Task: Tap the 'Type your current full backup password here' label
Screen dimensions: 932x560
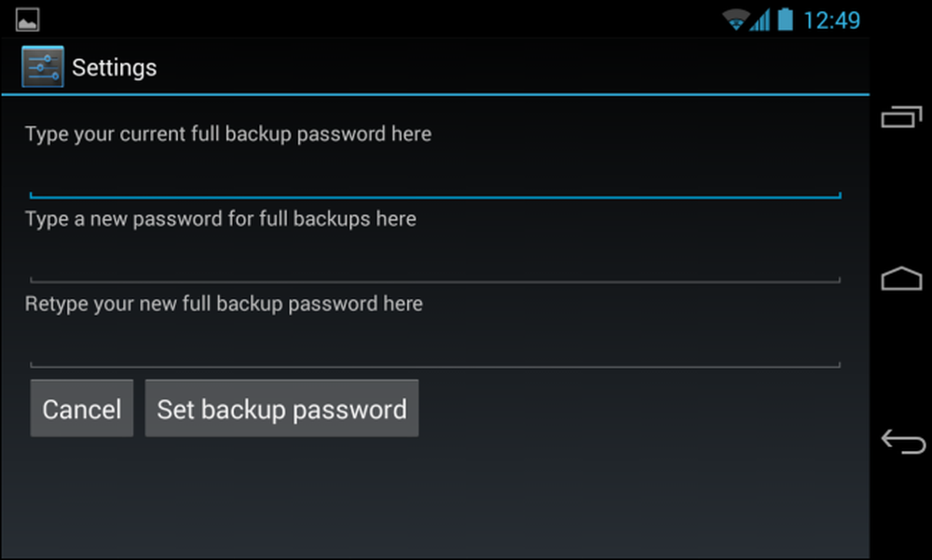Action: coord(228,134)
